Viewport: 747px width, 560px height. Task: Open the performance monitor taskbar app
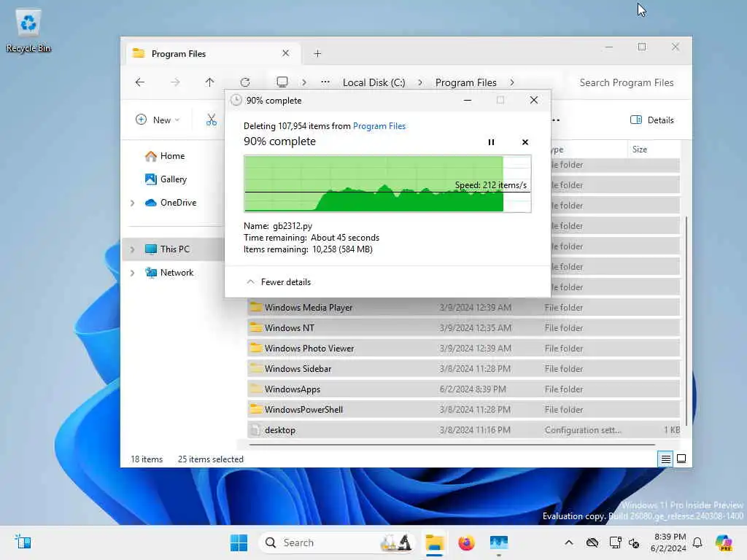click(x=499, y=542)
